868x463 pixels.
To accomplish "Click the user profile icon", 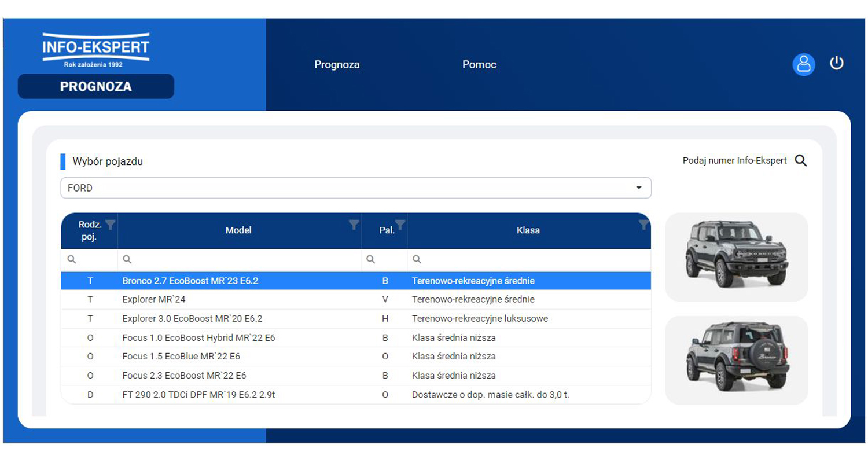I will tap(803, 64).
